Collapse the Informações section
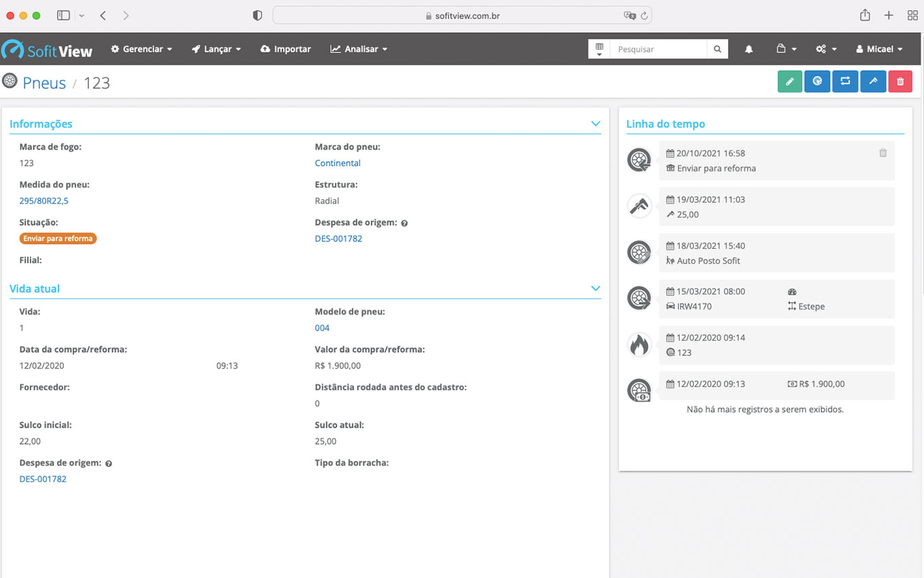 click(x=595, y=124)
